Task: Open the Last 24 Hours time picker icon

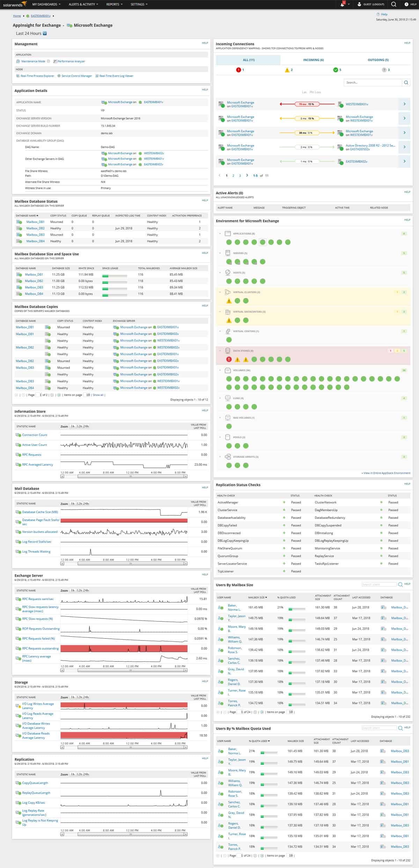Action: tap(45, 33)
